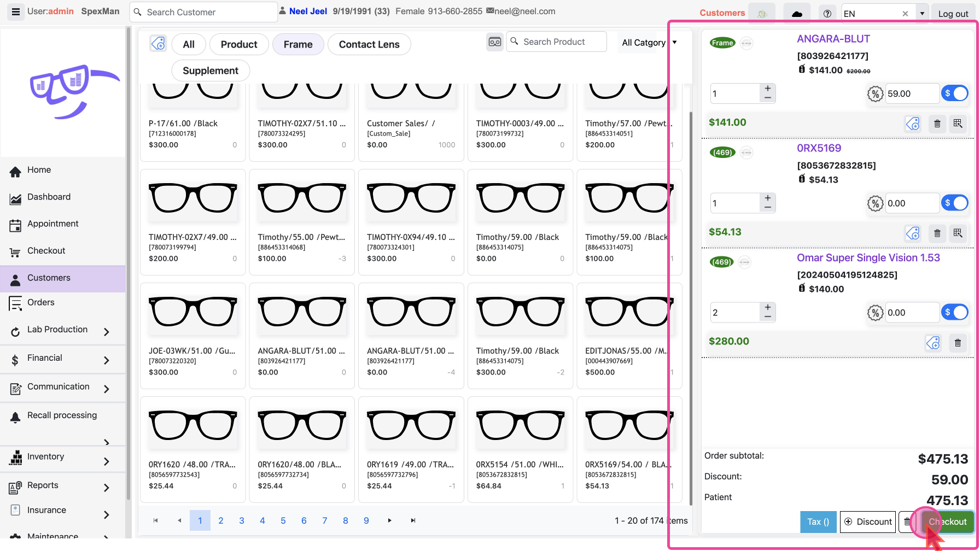980x551 pixels.
Task: Open the All Category dropdown
Action: [649, 43]
